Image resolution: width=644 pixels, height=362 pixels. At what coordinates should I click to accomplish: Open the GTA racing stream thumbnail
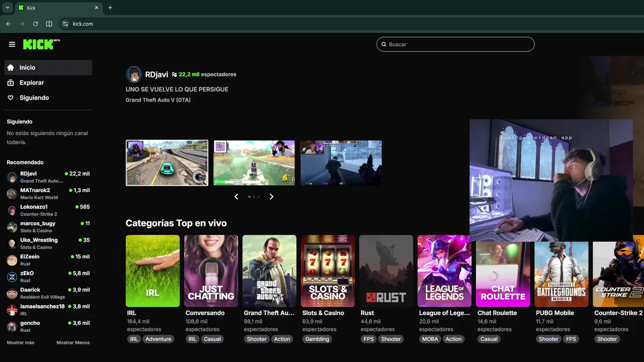coord(167,163)
